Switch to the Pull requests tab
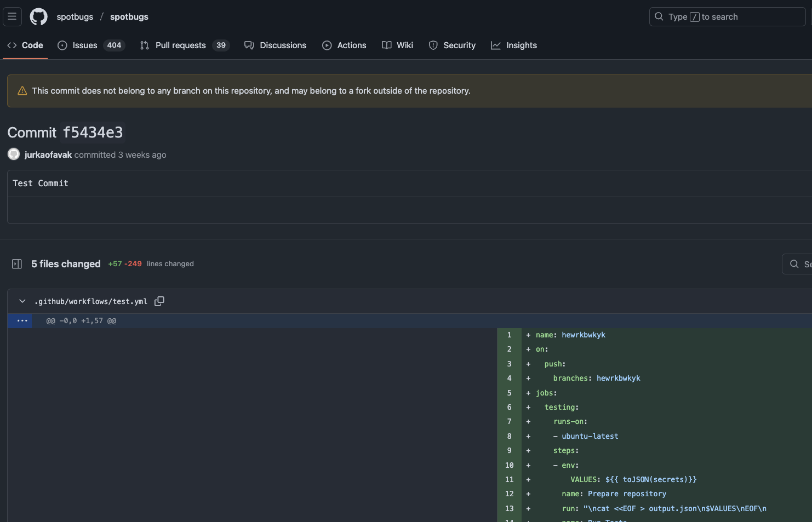The width and height of the screenshot is (812, 522). click(x=181, y=45)
